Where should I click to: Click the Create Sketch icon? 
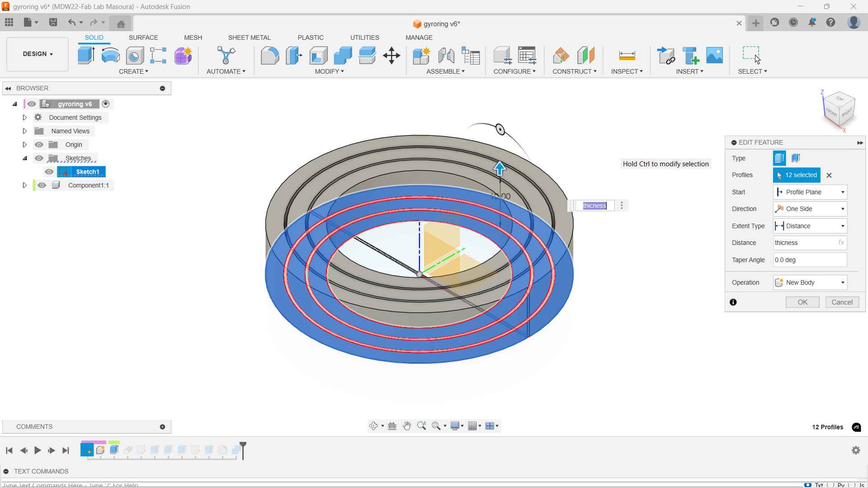[x=158, y=56]
